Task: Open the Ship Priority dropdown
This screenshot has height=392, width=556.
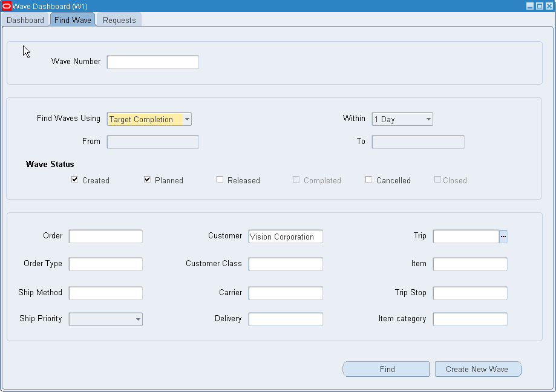Action: [106, 319]
